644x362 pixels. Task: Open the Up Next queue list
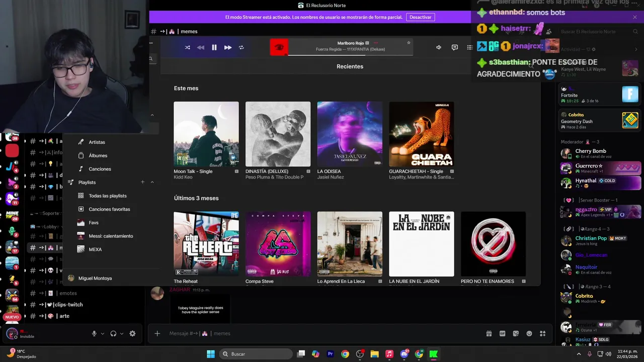(x=469, y=47)
